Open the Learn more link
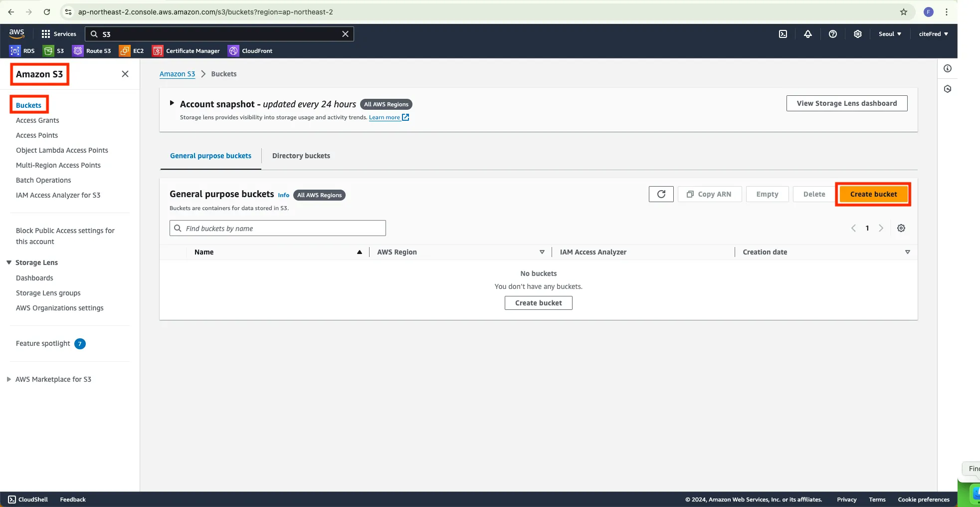The width and height of the screenshot is (980, 507). point(389,117)
